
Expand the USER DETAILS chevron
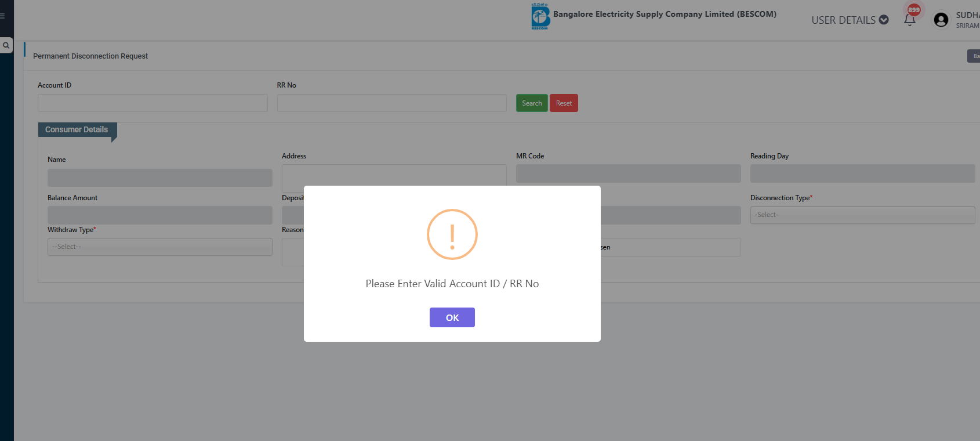tap(884, 20)
